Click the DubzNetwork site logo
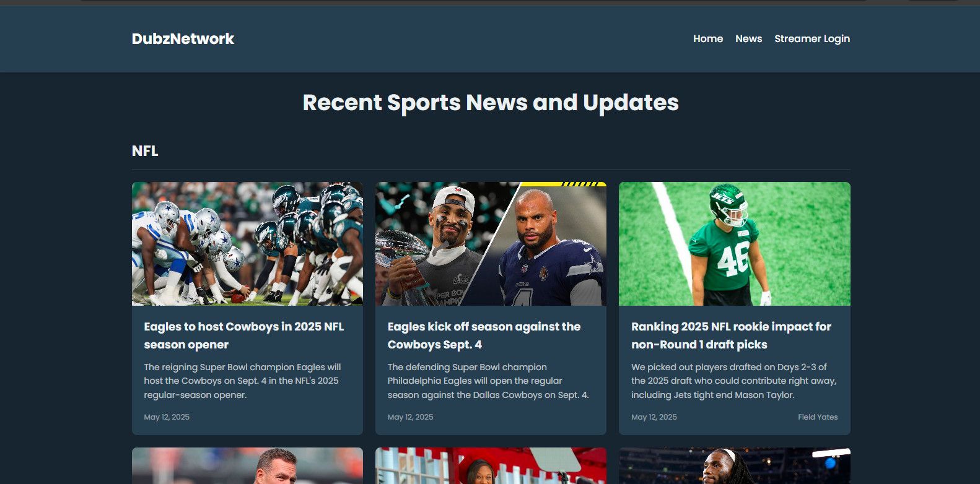 183,39
